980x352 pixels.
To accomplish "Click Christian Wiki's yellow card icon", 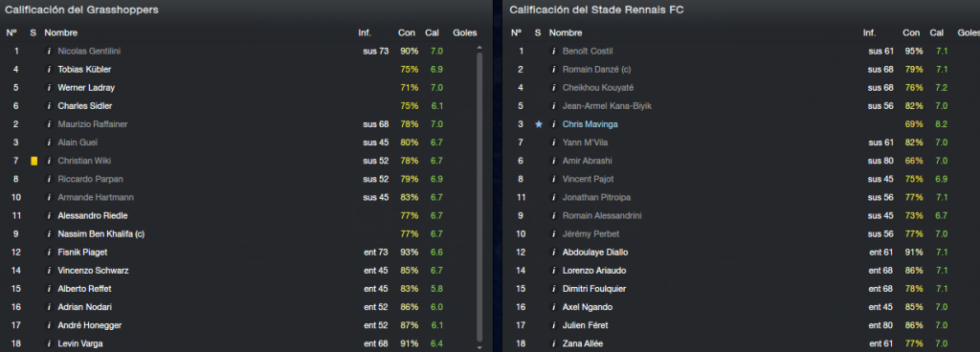I will click(33, 161).
